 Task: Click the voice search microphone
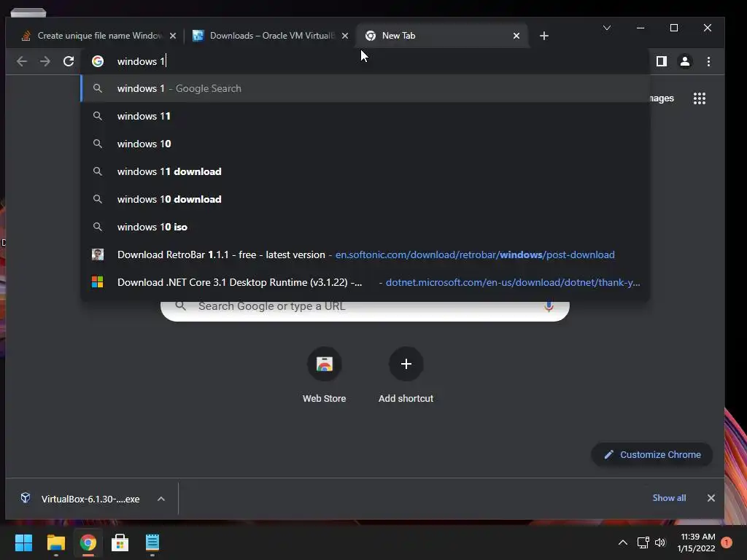click(549, 306)
